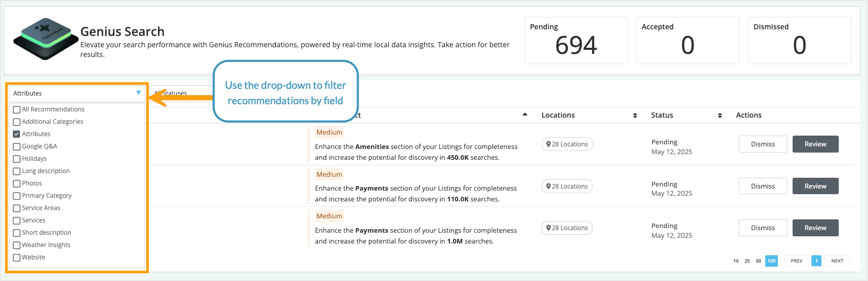Check the All Recommendations checkbox
The image size is (868, 281).
pyautogui.click(x=17, y=109)
